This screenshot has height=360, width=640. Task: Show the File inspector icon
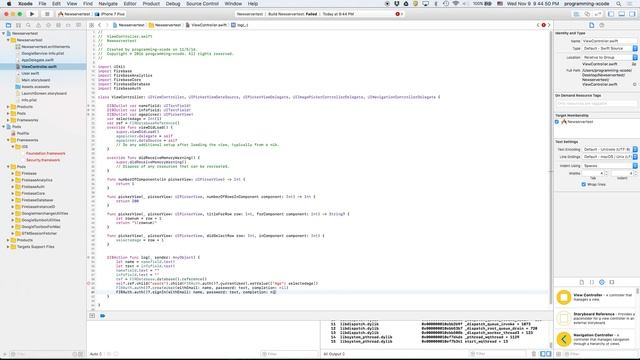[591, 25]
